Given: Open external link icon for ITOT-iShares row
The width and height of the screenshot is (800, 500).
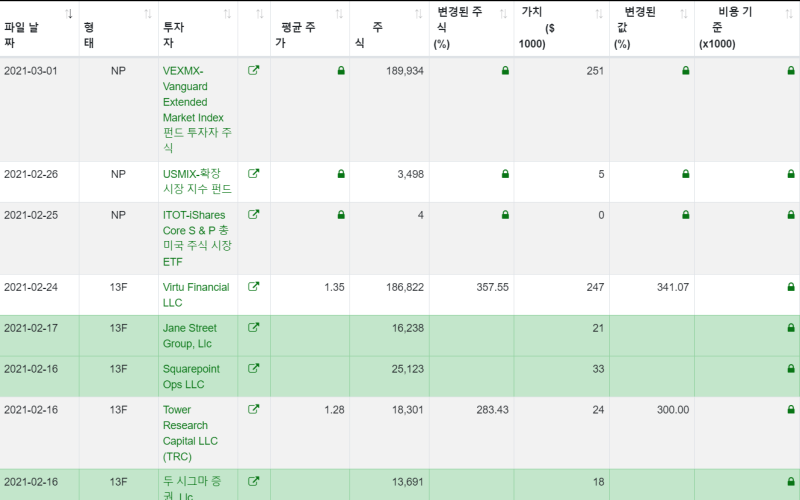Looking at the screenshot, I should coord(254,214).
